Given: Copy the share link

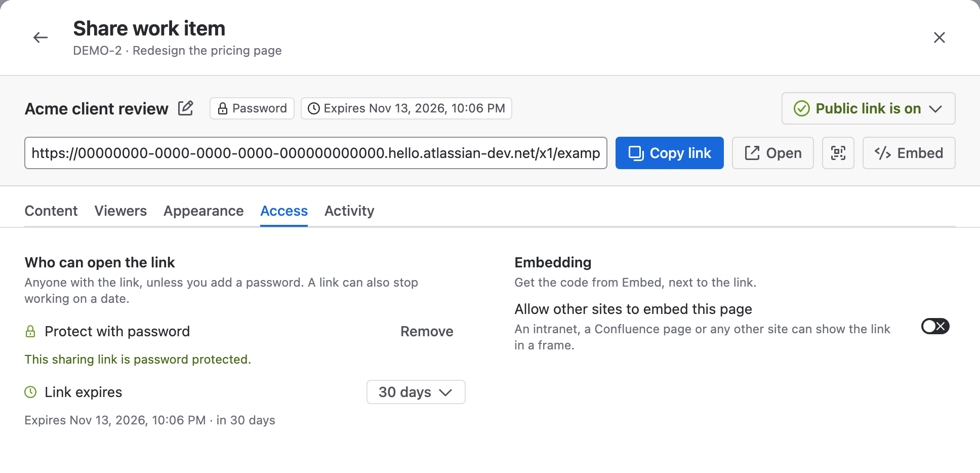Looking at the screenshot, I should [670, 153].
